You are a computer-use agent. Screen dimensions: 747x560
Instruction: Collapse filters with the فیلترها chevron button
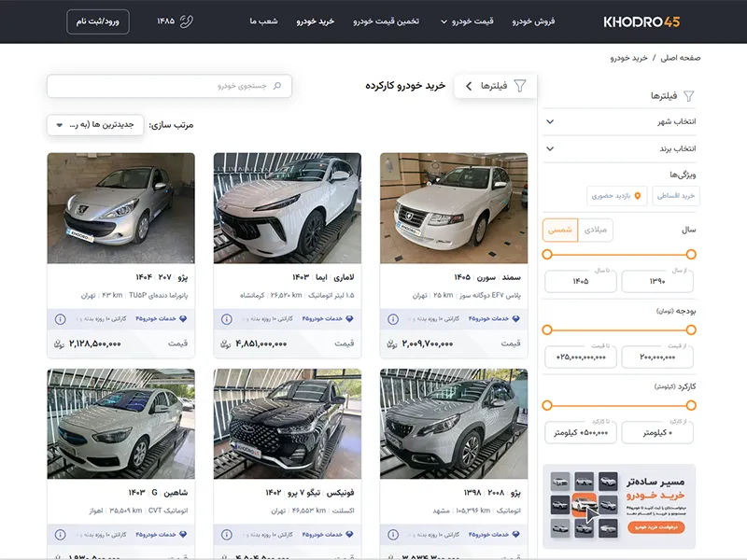[496, 86]
